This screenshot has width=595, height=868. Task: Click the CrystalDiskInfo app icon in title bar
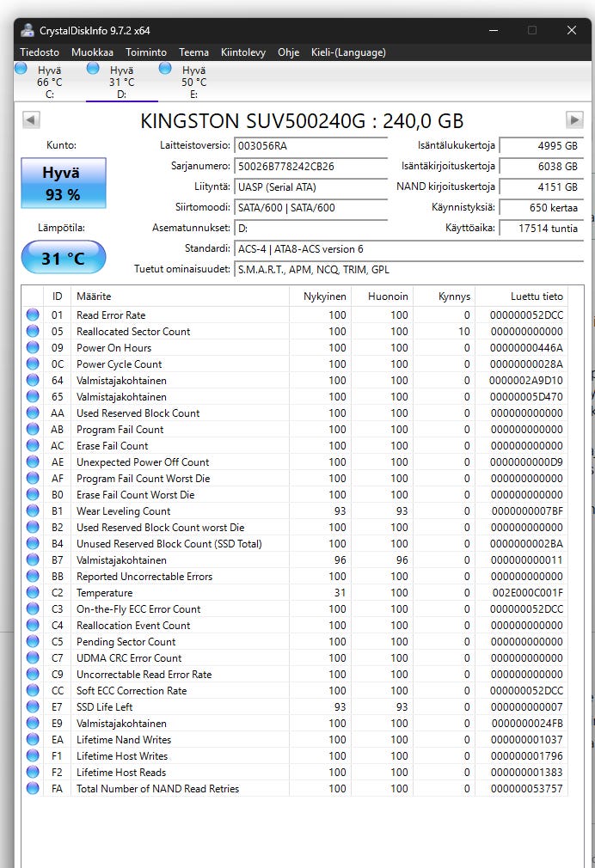[x=28, y=30]
